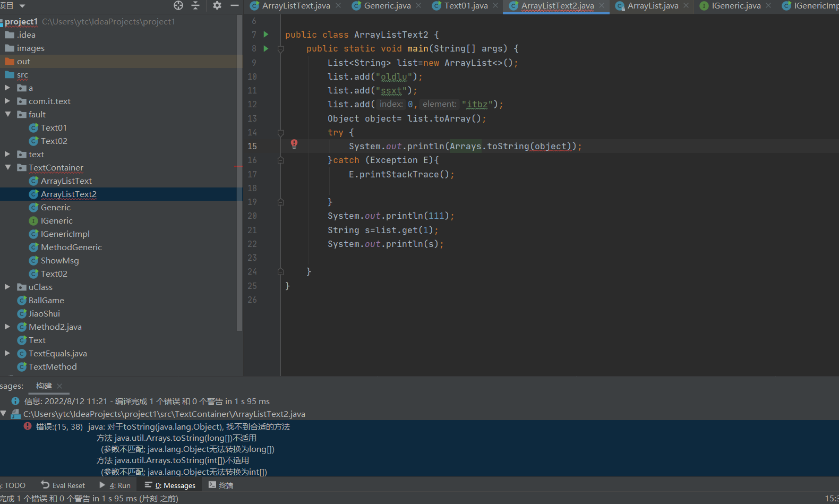
Task: Click the red error bulb on line 15
Action: point(294,144)
